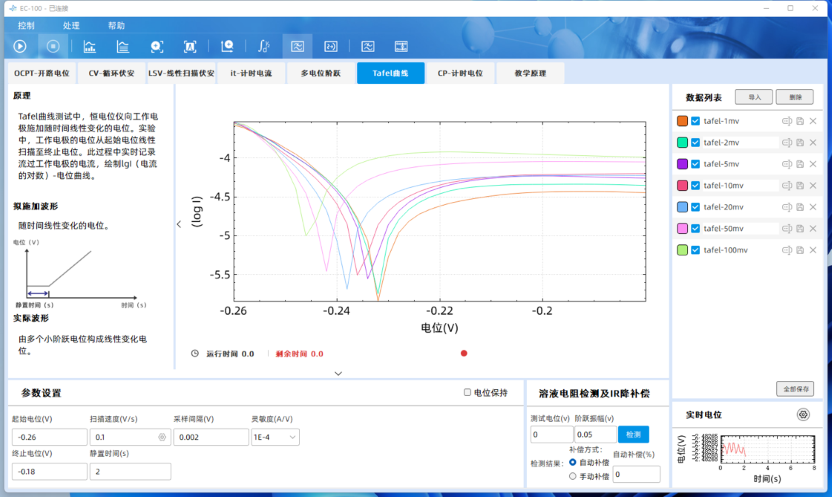Uncheck the tafel-2mv data checkbox
Image resolution: width=832 pixels, height=497 pixels.
click(696, 143)
